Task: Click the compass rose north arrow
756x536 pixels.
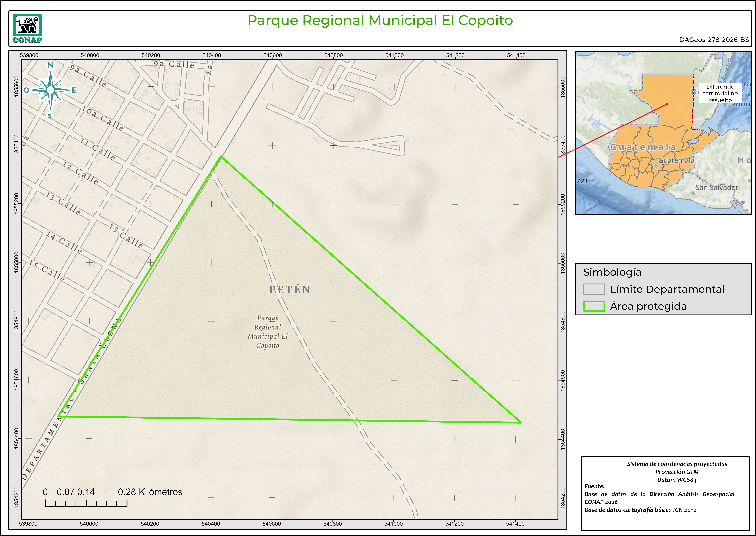Action: click(50, 90)
